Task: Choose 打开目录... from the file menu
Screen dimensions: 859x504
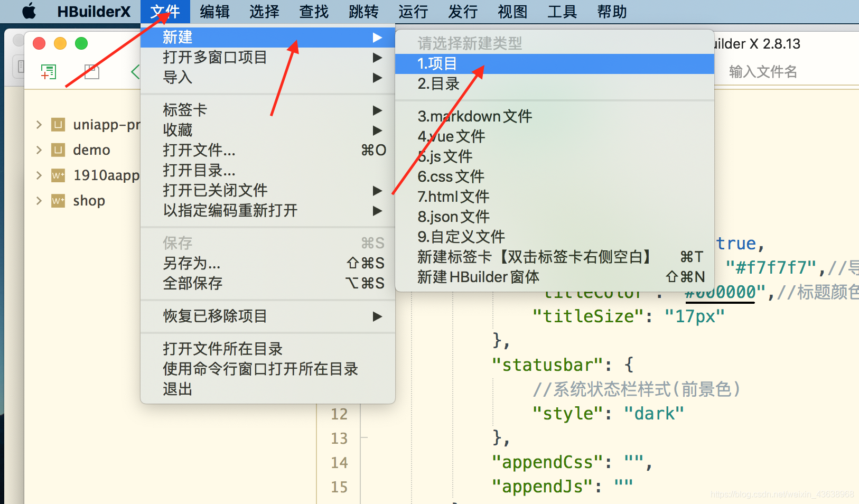Action: click(x=268, y=170)
